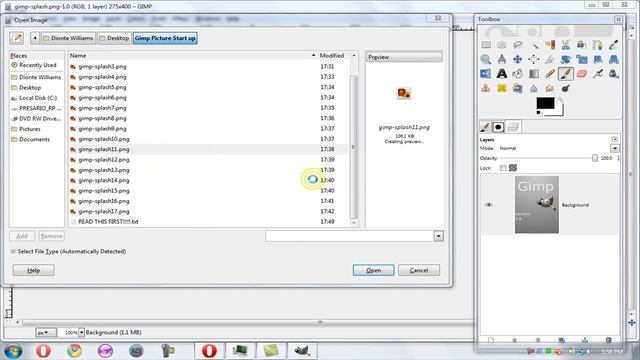Select the Crop tool

549,60
